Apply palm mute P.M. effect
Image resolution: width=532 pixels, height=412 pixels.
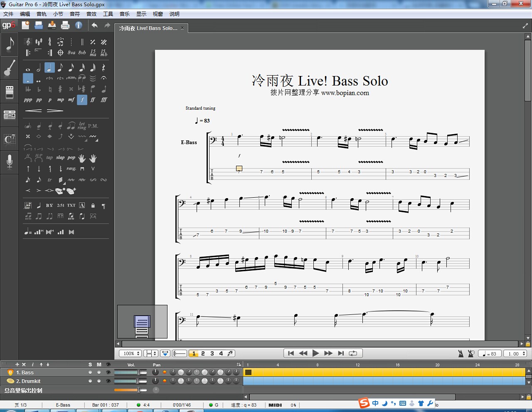click(93, 125)
